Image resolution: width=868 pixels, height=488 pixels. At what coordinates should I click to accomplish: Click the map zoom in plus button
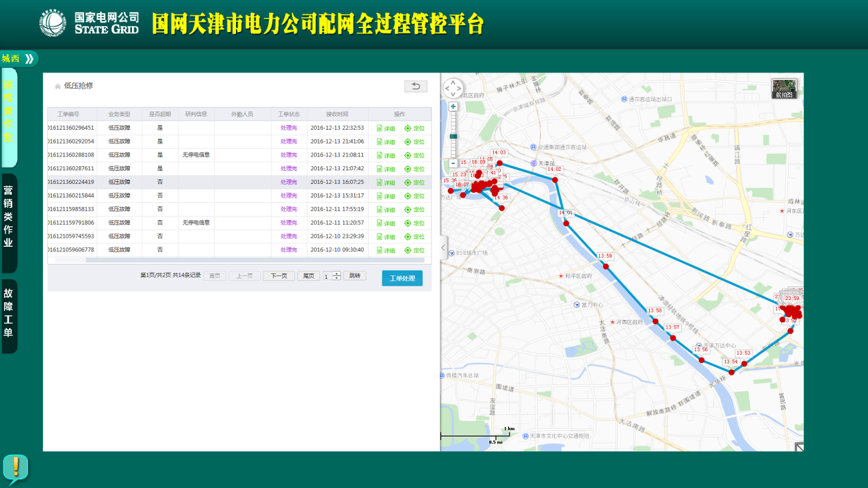pyautogui.click(x=453, y=107)
